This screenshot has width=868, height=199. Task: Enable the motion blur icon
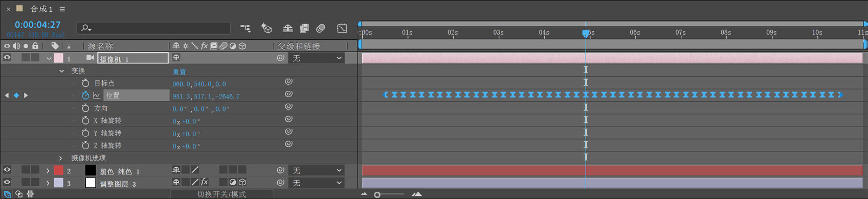[321, 28]
